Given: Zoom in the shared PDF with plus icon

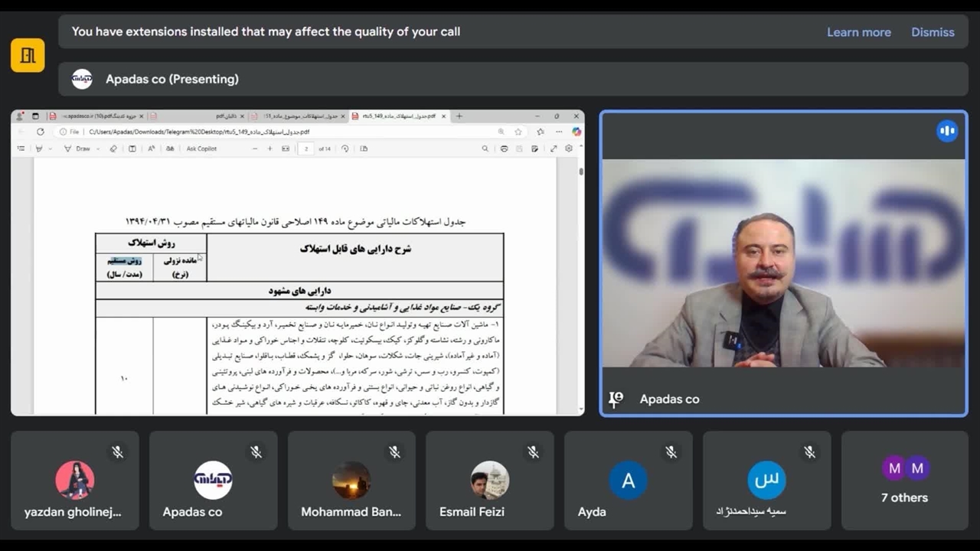Looking at the screenshot, I should pos(269,148).
